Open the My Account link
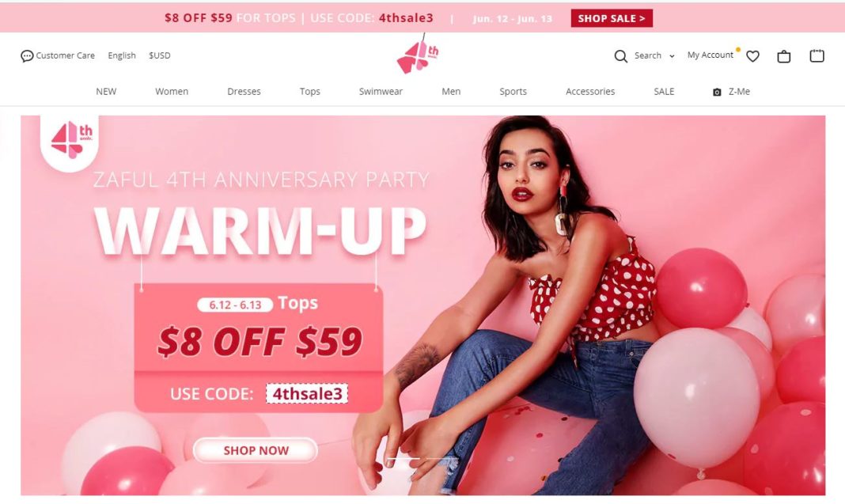 (x=710, y=55)
